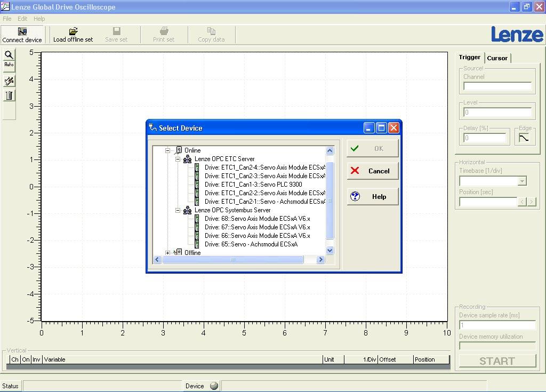Click the Offline node icon
Viewport: 546px width, 392px height.
point(178,252)
